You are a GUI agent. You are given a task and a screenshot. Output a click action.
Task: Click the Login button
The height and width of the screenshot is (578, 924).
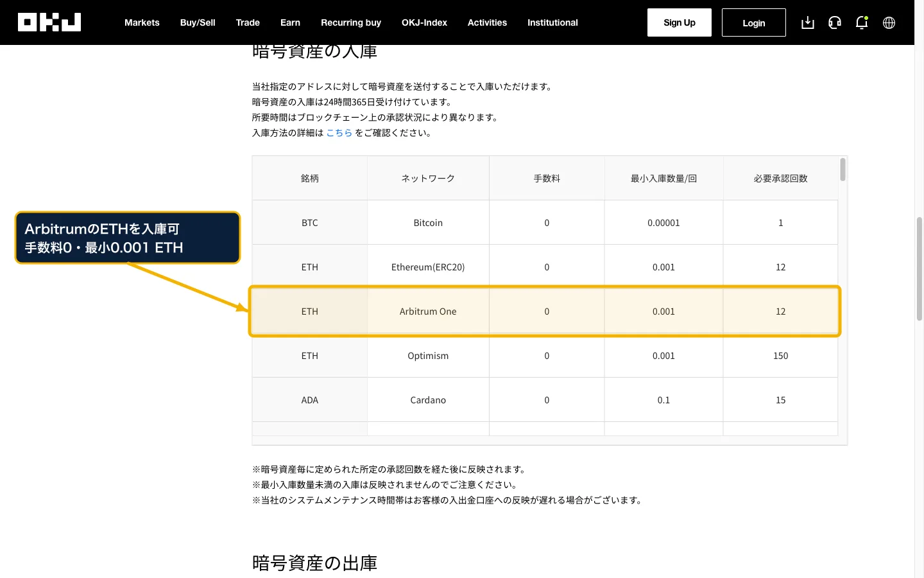pyautogui.click(x=754, y=22)
